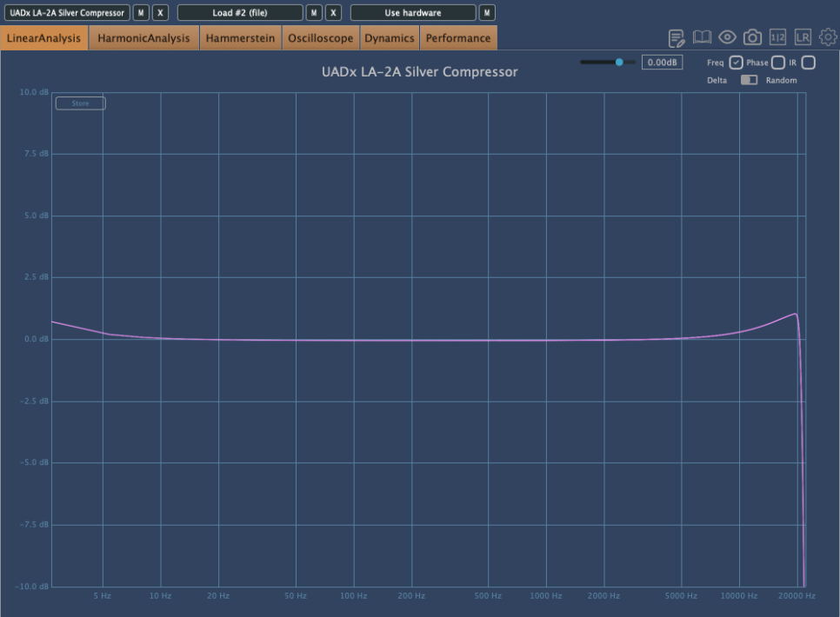Click the 1000 Hz axis label
The height and width of the screenshot is (617, 840).
coord(546,595)
